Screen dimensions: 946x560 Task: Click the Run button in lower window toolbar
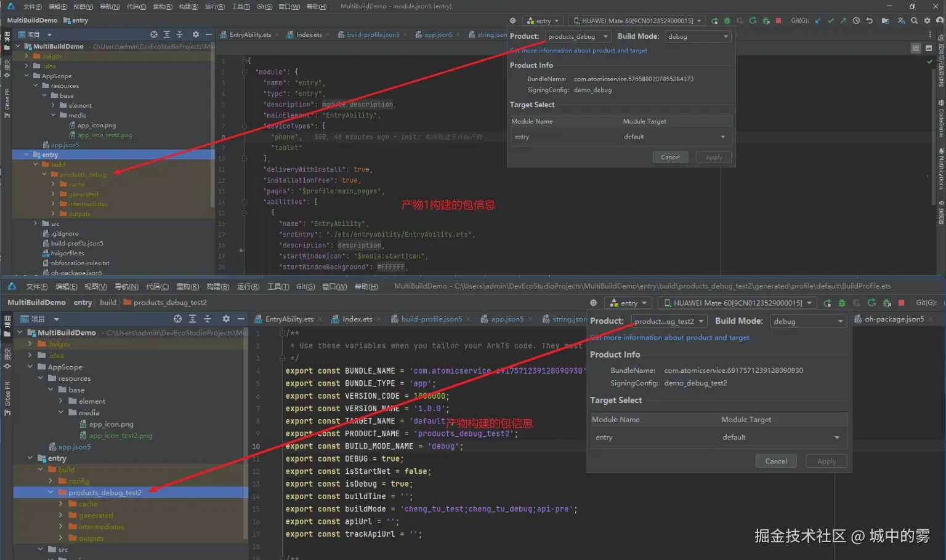pyautogui.click(x=827, y=303)
